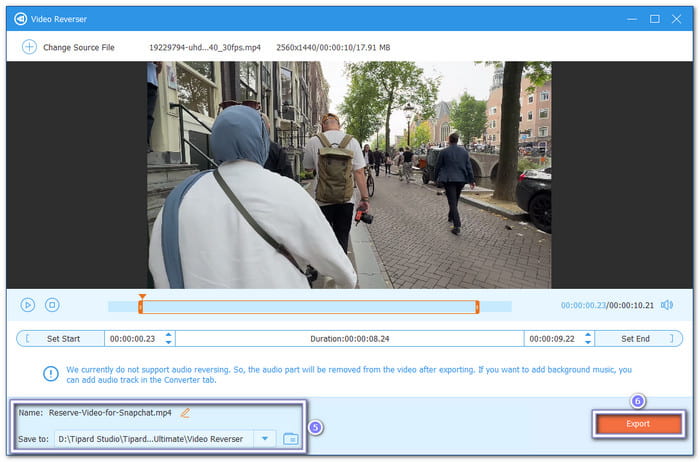Click the video preview frame
Viewport: 700px width, 462px height.
coord(350,175)
